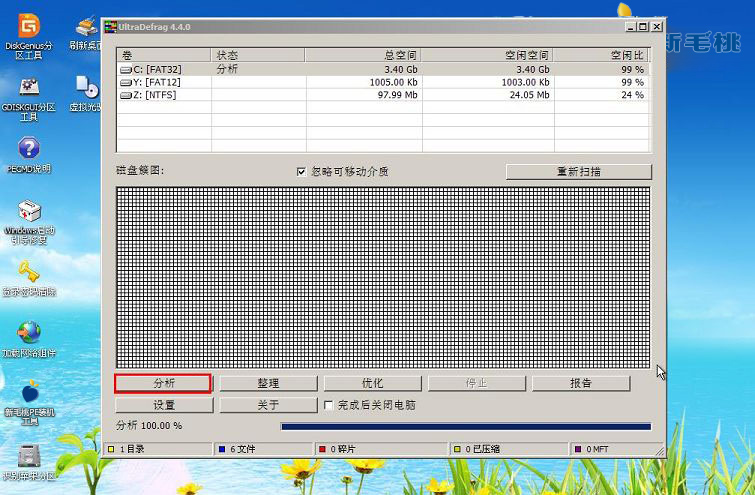Image resolution: width=755 pixels, height=495 pixels.
Task: Click the '97.99 Mb' total space cell
Action: [398, 95]
